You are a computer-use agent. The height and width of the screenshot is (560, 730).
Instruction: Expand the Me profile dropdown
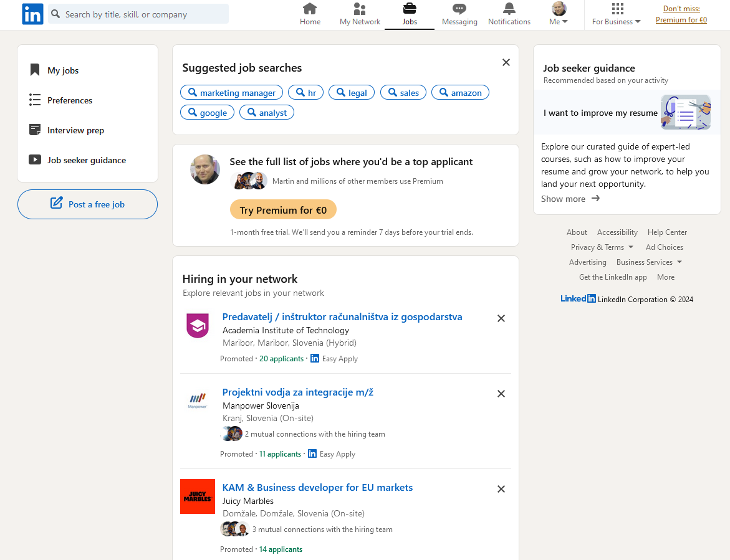(x=559, y=14)
